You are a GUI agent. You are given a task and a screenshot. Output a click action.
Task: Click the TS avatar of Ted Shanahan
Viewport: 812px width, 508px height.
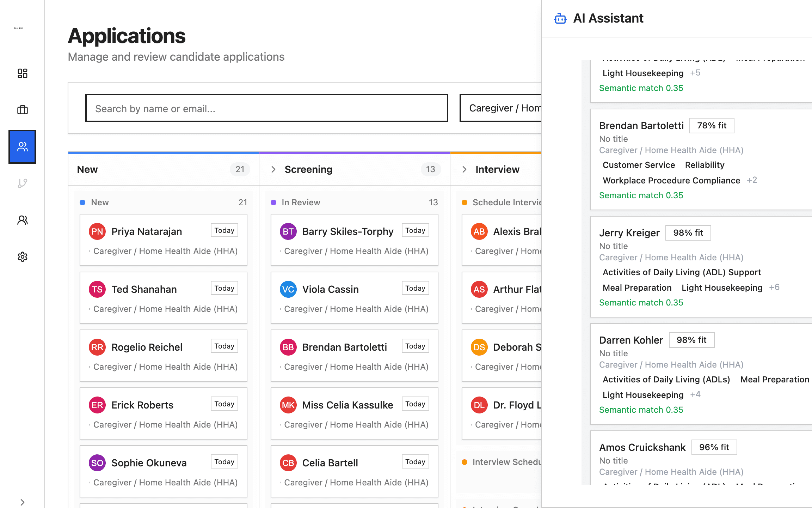point(97,289)
